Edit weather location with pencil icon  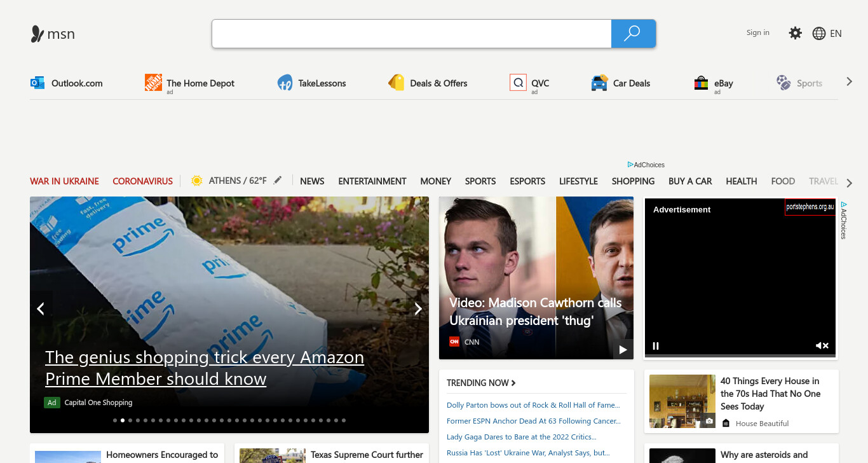point(277,181)
